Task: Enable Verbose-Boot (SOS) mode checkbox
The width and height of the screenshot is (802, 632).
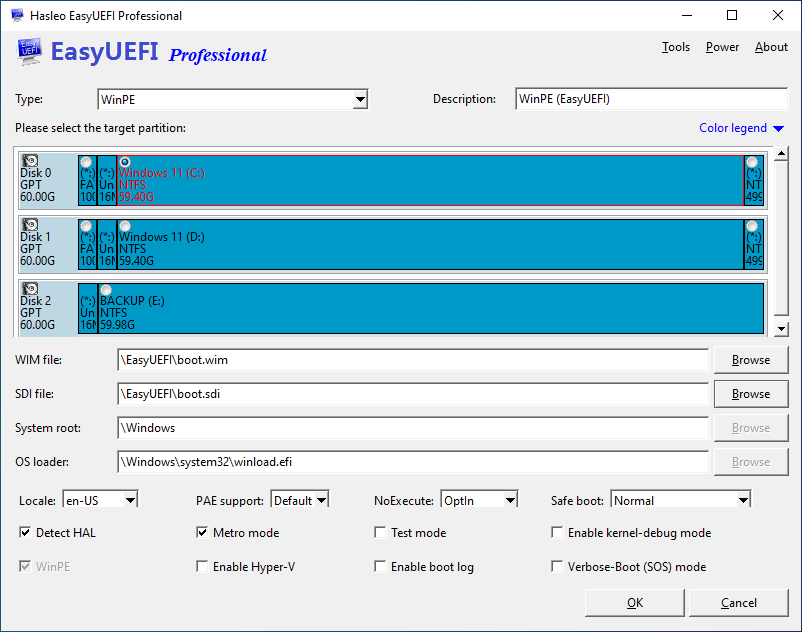Action: [x=557, y=566]
